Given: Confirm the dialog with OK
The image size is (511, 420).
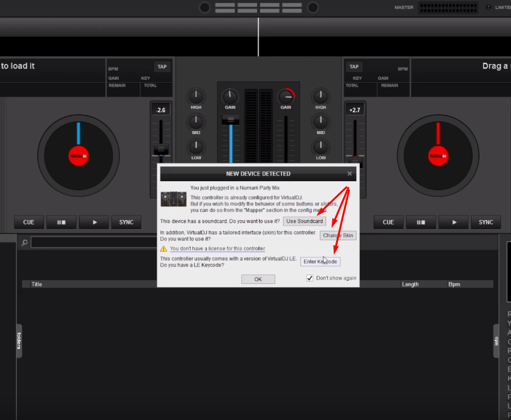Looking at the screenshot, I should pyautogui.click(x=258, y=279).
